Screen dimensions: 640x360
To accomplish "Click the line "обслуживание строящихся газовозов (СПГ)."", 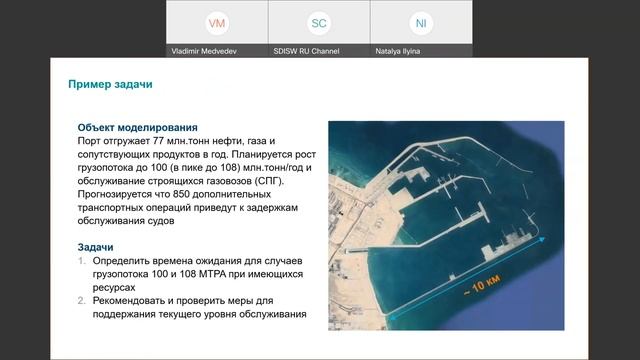I will click(181, 181).
